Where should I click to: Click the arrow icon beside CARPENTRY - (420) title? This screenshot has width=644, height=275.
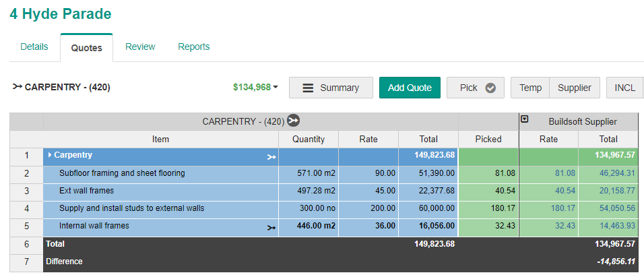pos(17,87)
